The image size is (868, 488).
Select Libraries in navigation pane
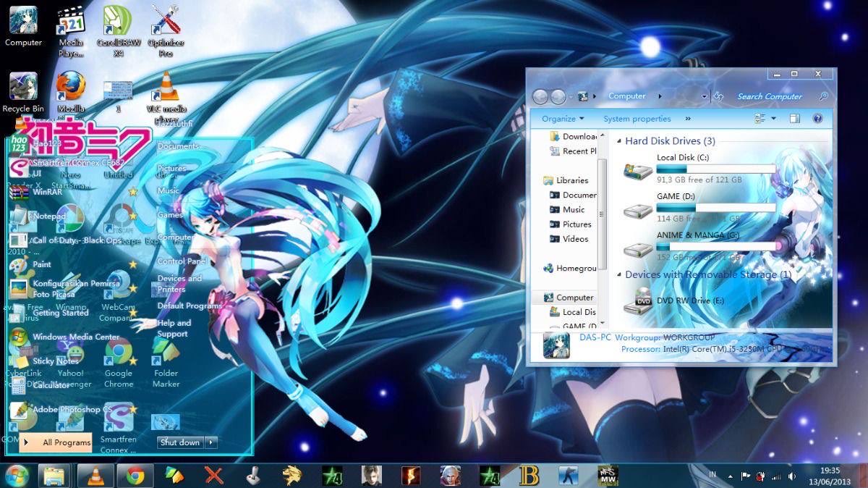[566, 180]
